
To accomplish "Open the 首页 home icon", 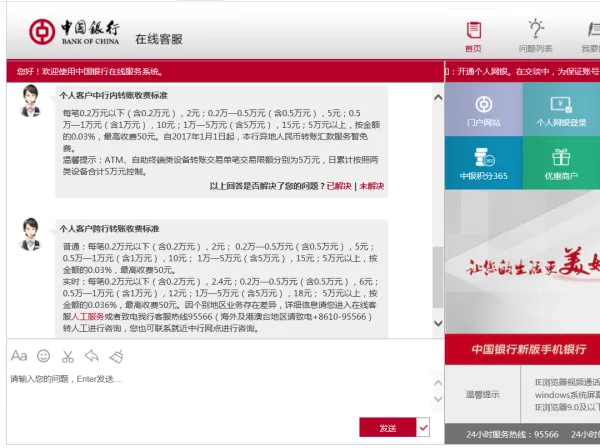I will (x=474, y=37).
